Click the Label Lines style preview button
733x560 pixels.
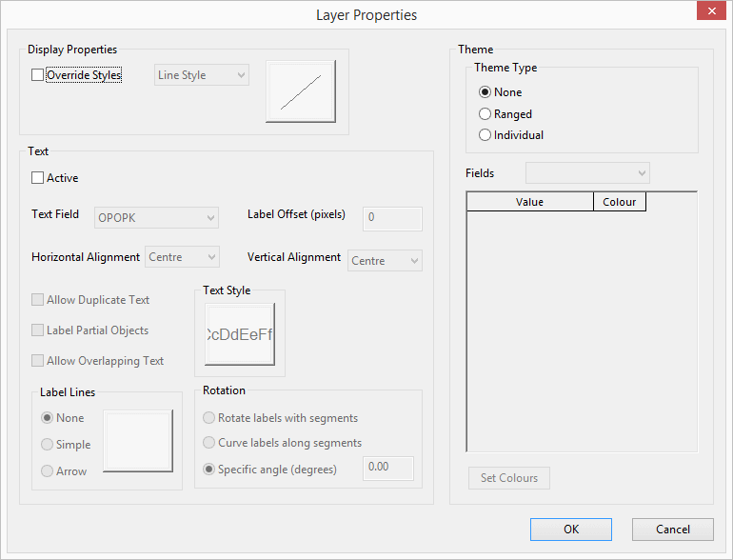(x=138, y=441)
